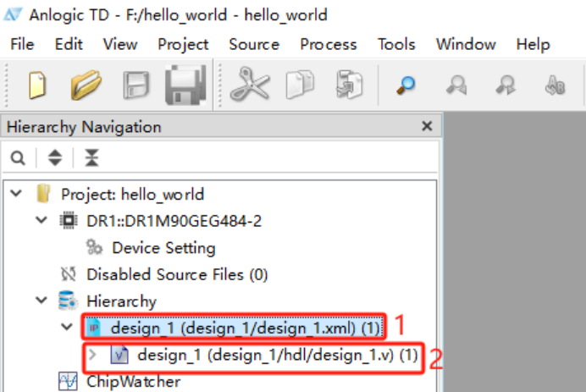Click the database icon beside Hierarchy

click(68, 301)
